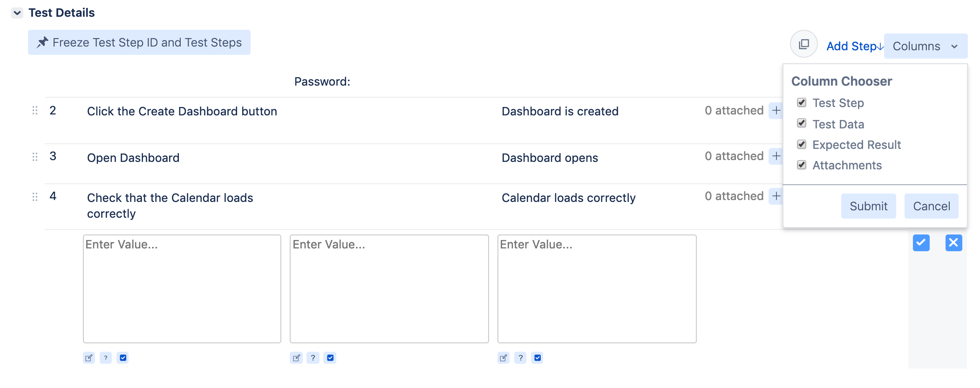
Task: Click Freeze Test Step ID and Test Steps
Action: [139, 42]
